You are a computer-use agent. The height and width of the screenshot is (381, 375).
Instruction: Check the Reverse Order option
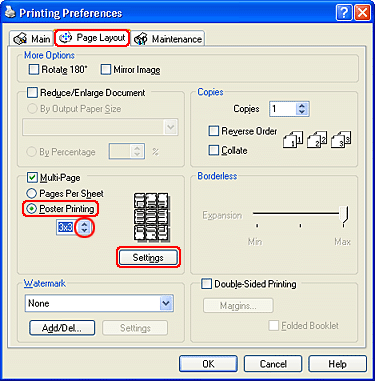[x=213, y=131]
